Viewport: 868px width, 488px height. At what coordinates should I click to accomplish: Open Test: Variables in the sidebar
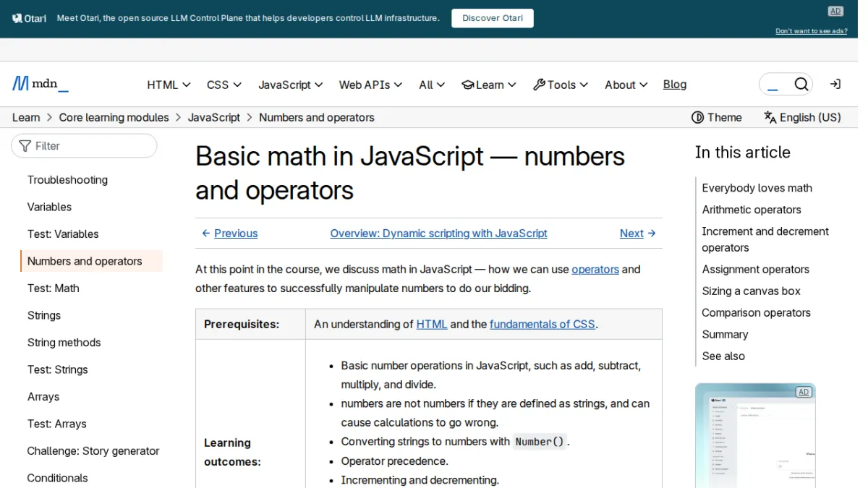coord(63,234)
